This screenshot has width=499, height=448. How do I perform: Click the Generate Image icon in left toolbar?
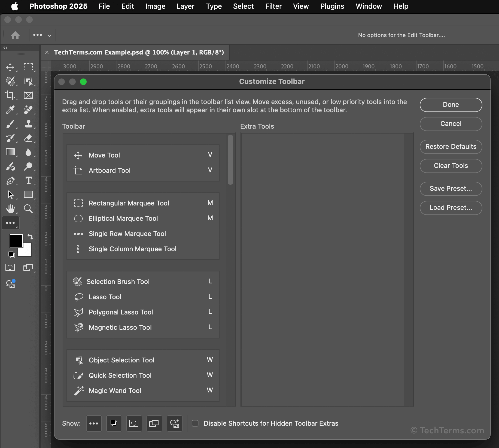11,284
